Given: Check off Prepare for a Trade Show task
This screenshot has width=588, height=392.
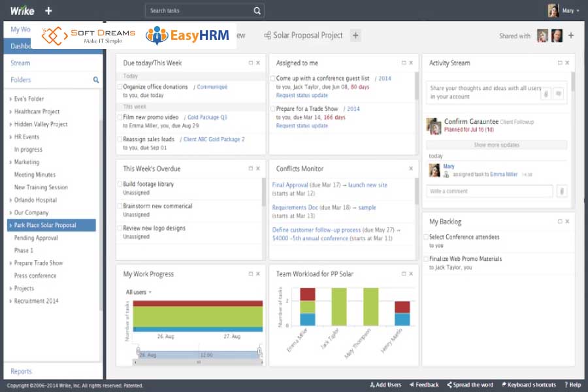Looking at the screenshot, I should tap(273, 109).
